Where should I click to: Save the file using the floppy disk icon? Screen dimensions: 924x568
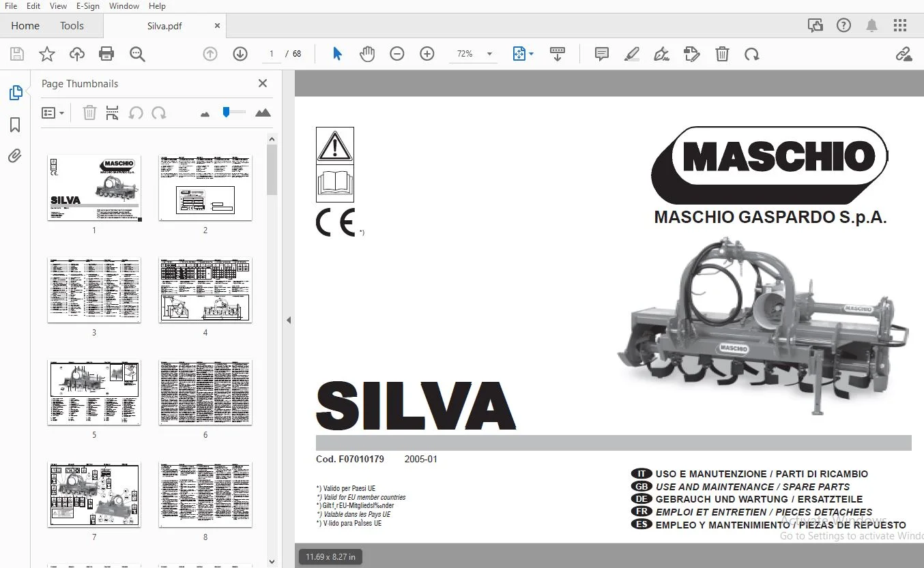17,54
